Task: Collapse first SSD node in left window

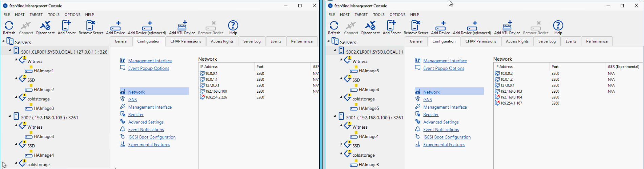Action: pyautogui.click(x=16, y=78)
